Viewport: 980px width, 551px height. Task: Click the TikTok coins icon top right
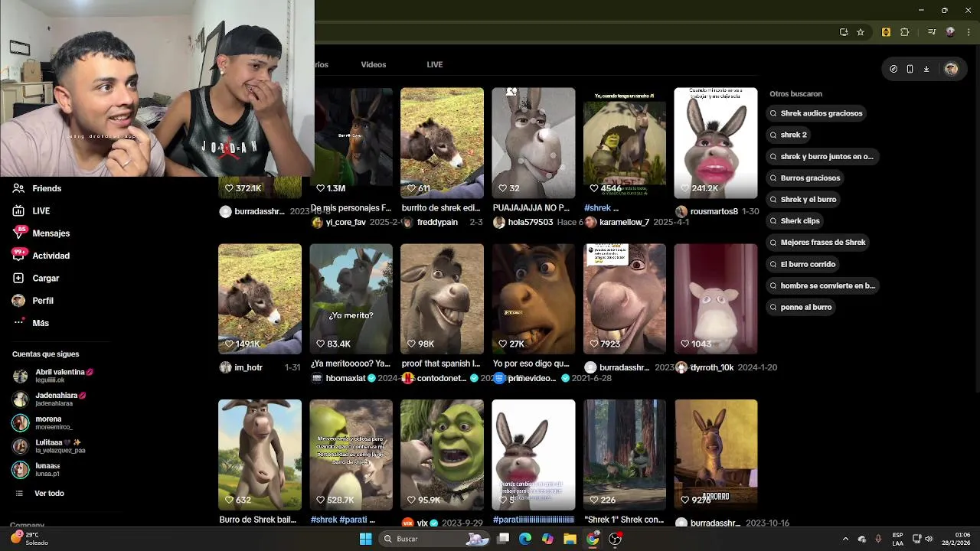[x=893, y=69]
